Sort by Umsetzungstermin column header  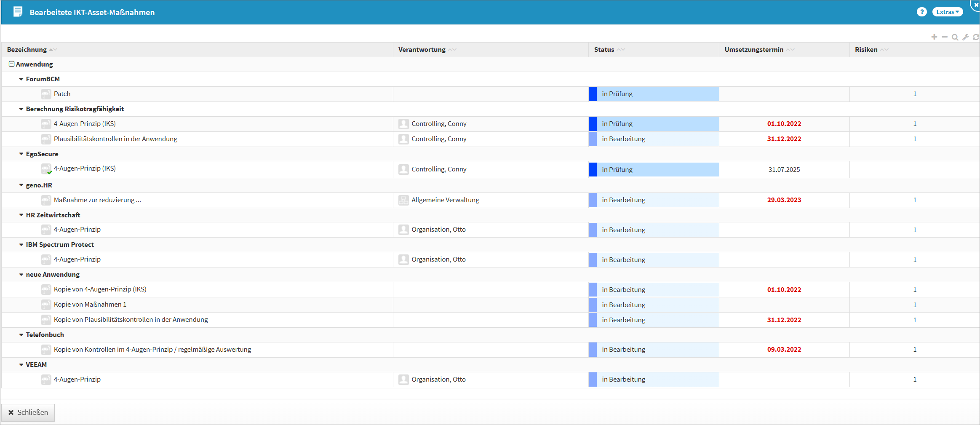pos(753,50)
